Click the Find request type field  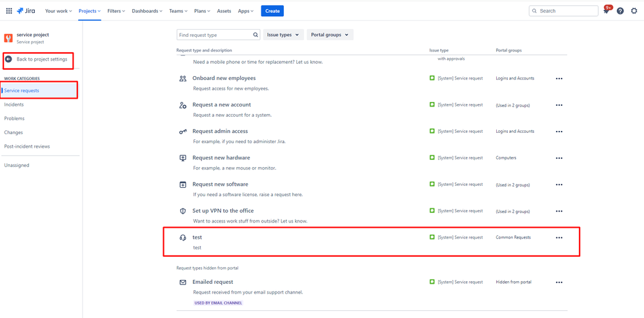[219, 35]
